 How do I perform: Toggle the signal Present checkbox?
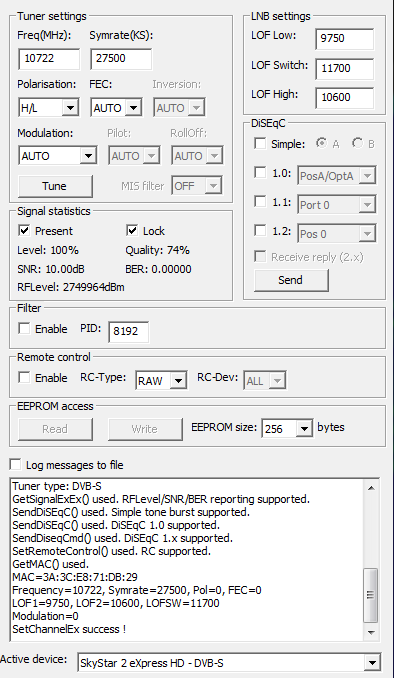24,230
